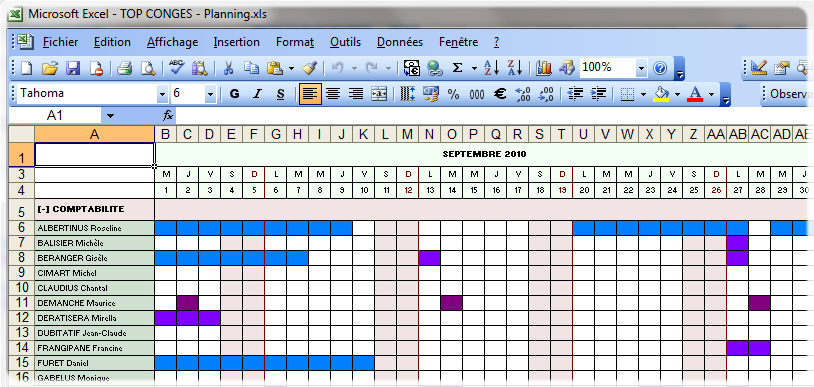Toggle align left
The height and width of the screenshot is (387, 814).
[310, 94]
